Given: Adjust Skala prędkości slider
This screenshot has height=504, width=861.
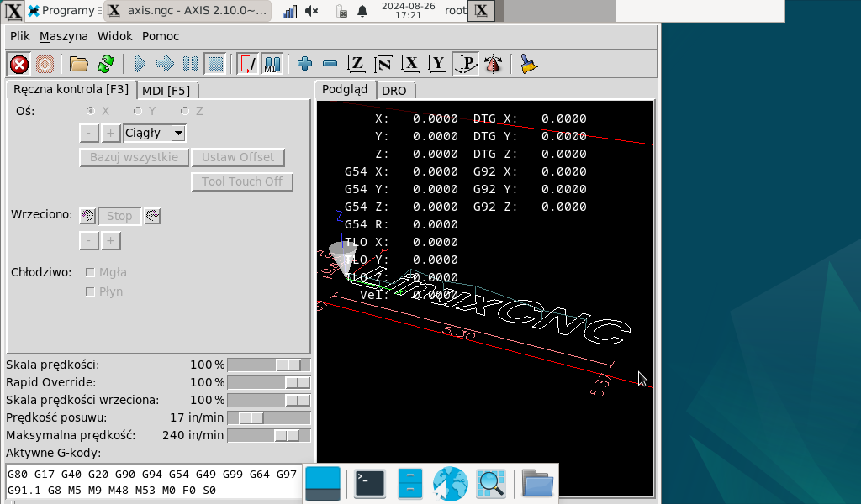Looking at the screenshot, I should [269, 365].
